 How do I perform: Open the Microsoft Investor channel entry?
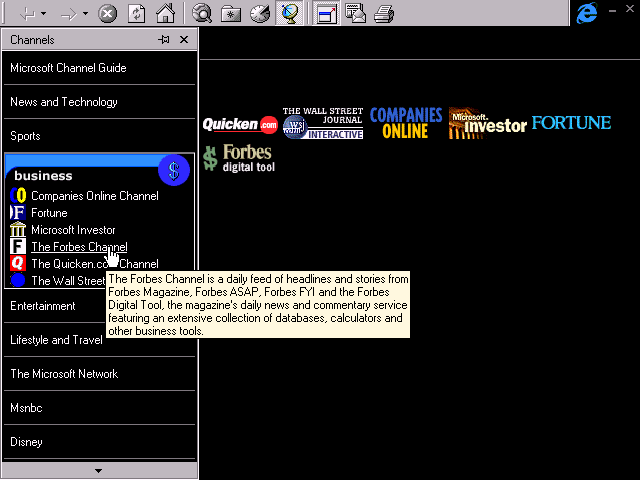(73, 230)
